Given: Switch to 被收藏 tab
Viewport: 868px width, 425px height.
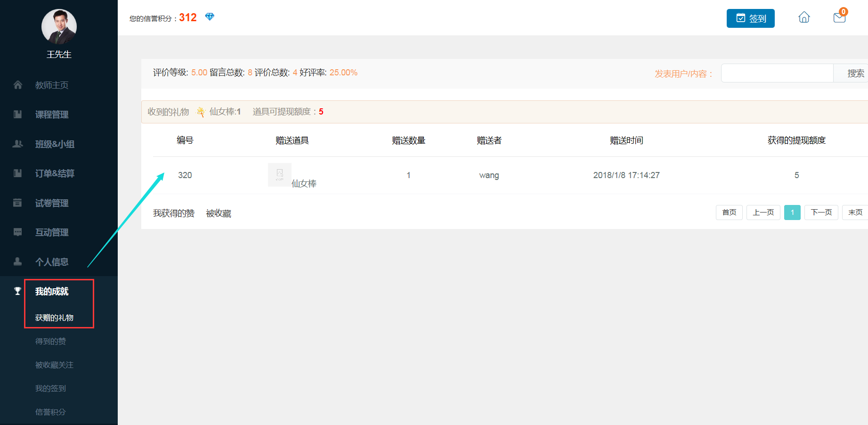Looking at the screenshot, I should (219, 213).
